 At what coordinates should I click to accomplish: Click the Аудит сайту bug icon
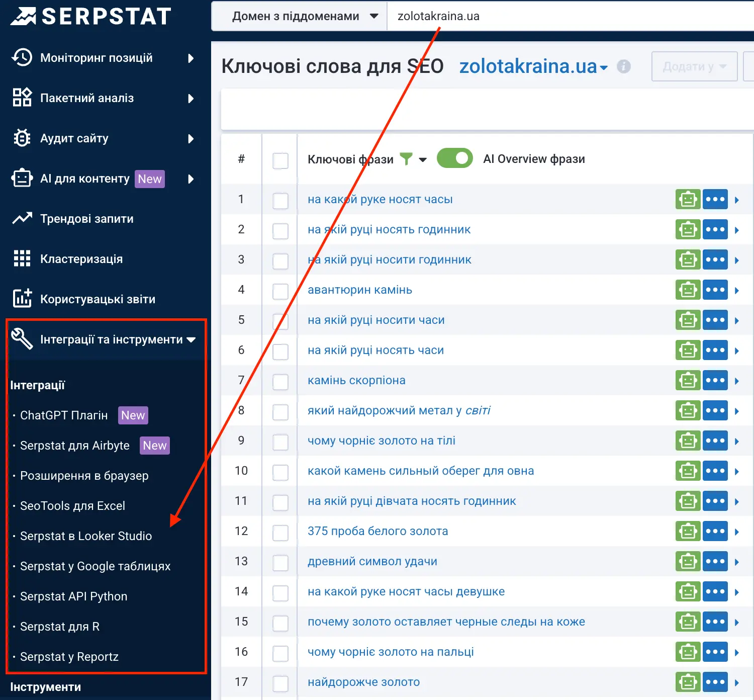pos(22,138)
